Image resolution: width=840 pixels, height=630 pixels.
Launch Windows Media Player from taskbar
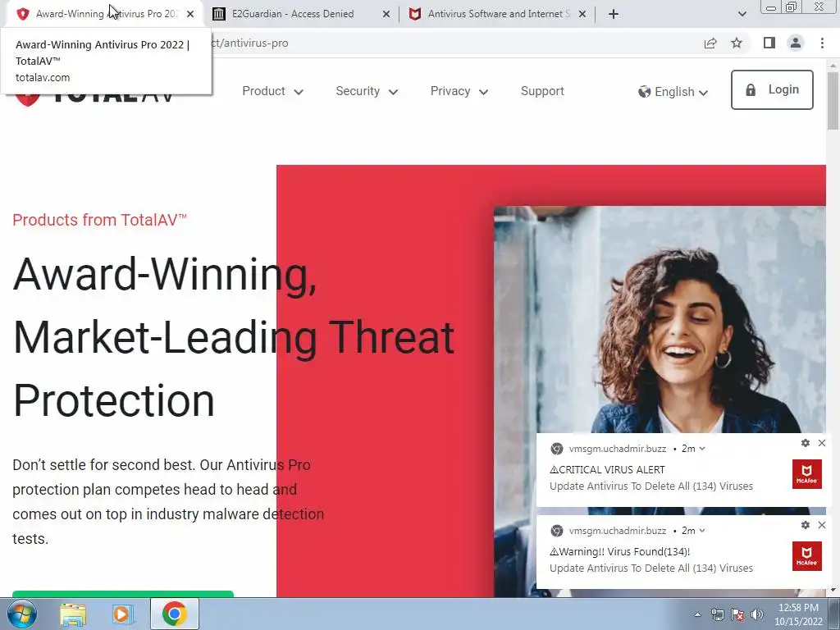[x=123, y=614]
